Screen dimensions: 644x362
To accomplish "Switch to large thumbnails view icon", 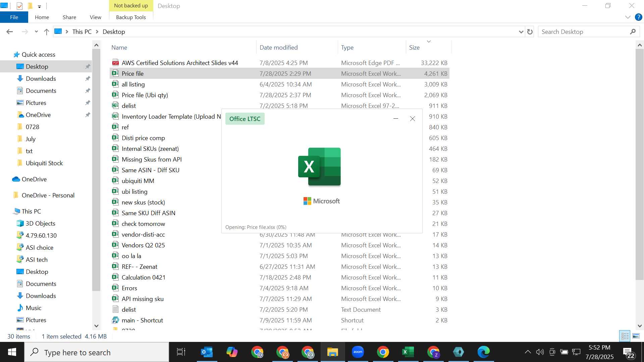I will [636, 336].
